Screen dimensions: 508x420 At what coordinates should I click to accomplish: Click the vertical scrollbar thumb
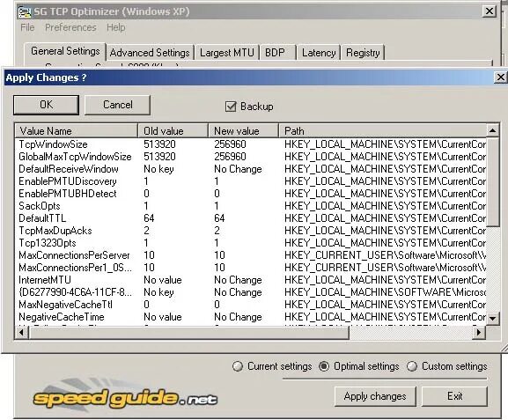coord(492,181)
